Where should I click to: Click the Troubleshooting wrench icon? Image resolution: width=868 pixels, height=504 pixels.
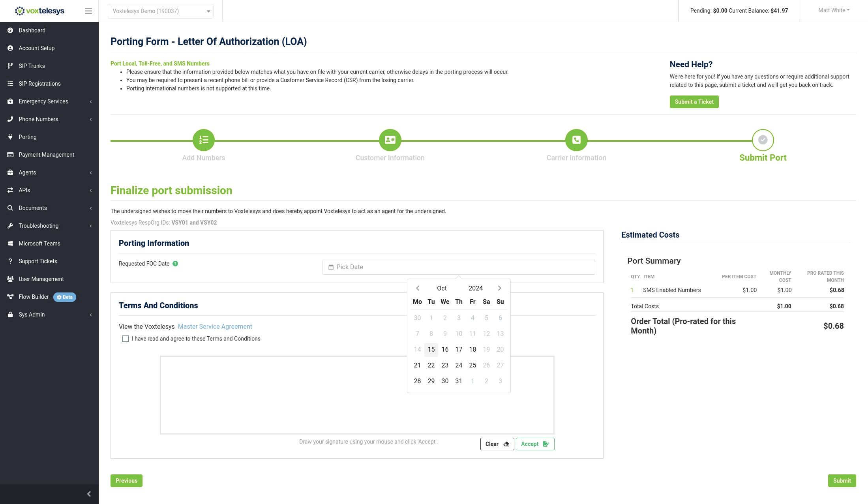click(10, 226)
